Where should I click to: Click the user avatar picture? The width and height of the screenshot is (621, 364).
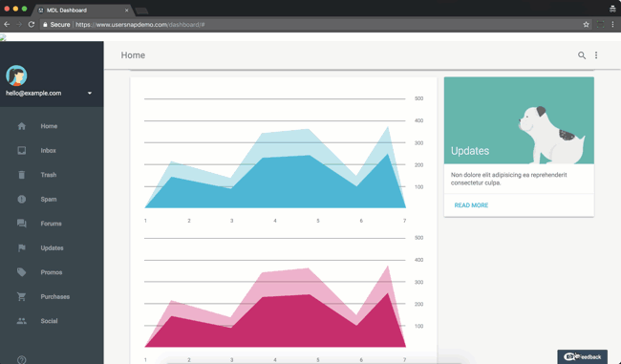(x=16, y=75)
